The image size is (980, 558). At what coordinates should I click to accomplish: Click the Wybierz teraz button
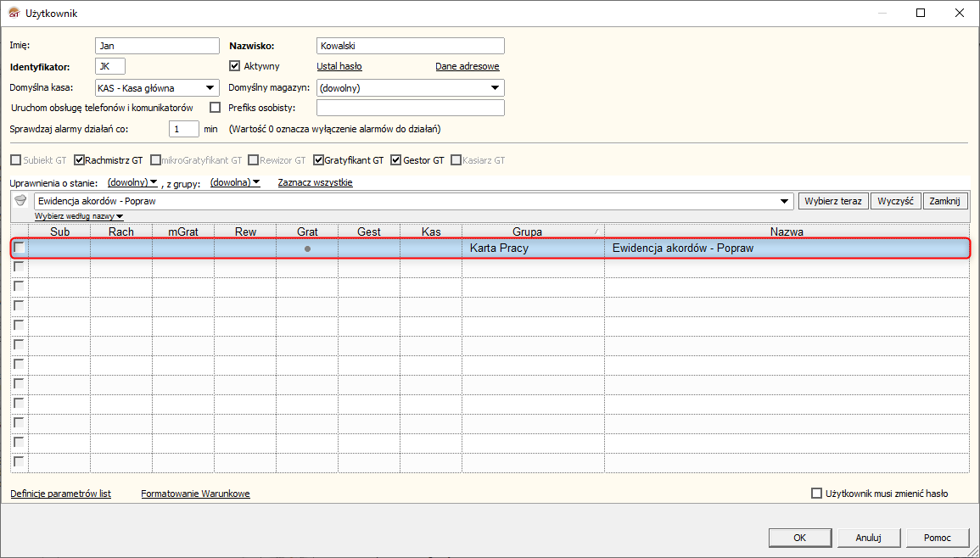coord(833,201)
